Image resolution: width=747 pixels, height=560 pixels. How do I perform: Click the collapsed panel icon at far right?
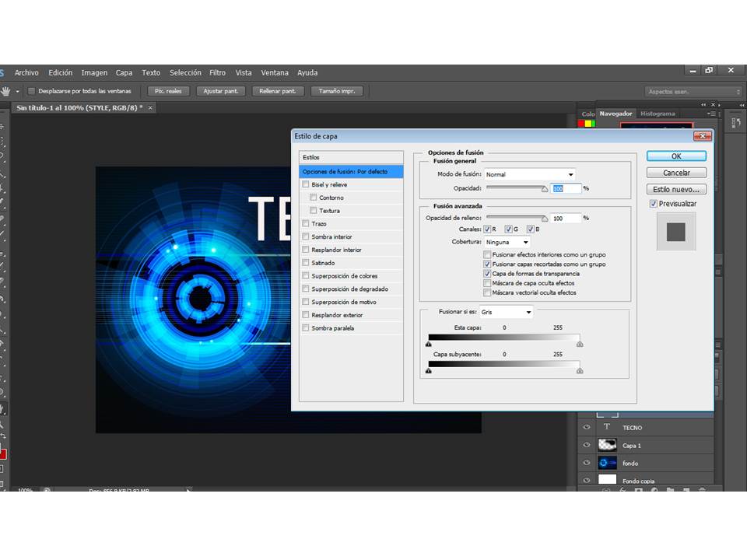point(736,124)
